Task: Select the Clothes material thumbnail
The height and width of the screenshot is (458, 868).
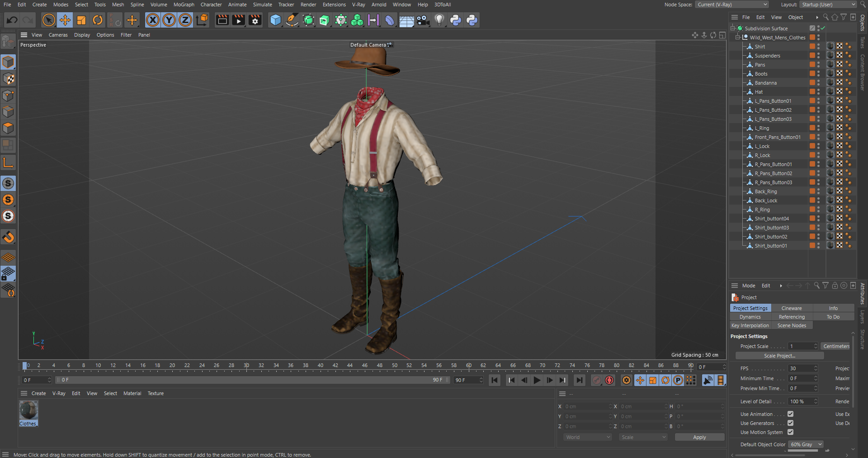Action: 28,410
